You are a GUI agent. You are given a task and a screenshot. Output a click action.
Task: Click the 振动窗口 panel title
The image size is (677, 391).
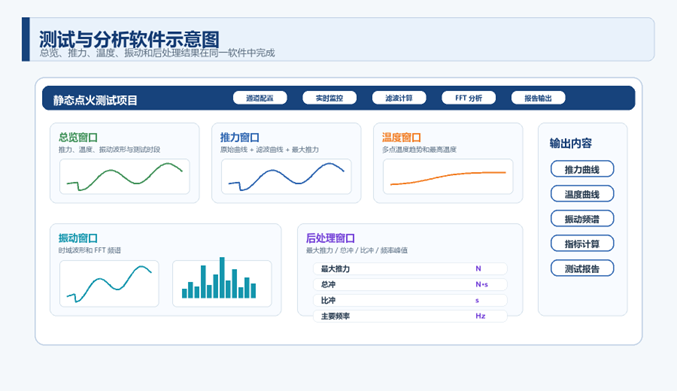78,238
